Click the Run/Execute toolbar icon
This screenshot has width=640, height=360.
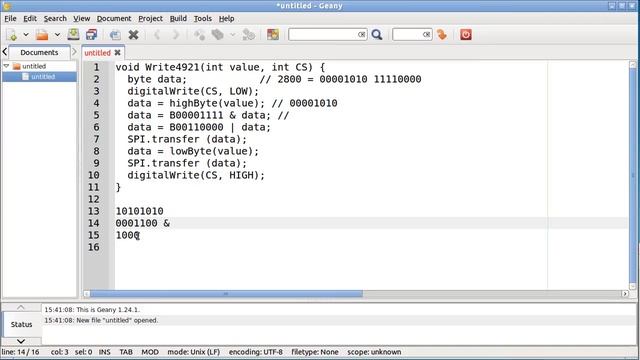pyautogui.click(x=249, y=35)
